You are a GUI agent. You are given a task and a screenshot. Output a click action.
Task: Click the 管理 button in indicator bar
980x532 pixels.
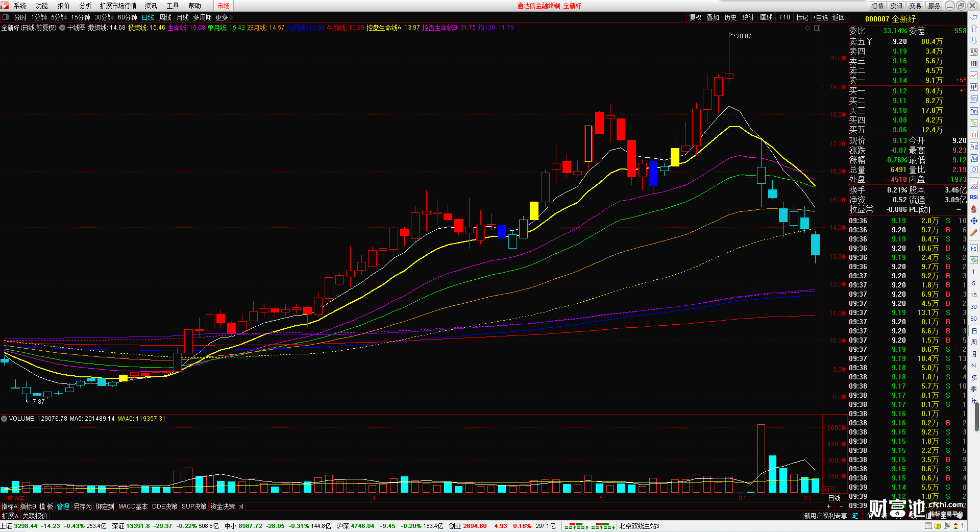pos(63,506)
